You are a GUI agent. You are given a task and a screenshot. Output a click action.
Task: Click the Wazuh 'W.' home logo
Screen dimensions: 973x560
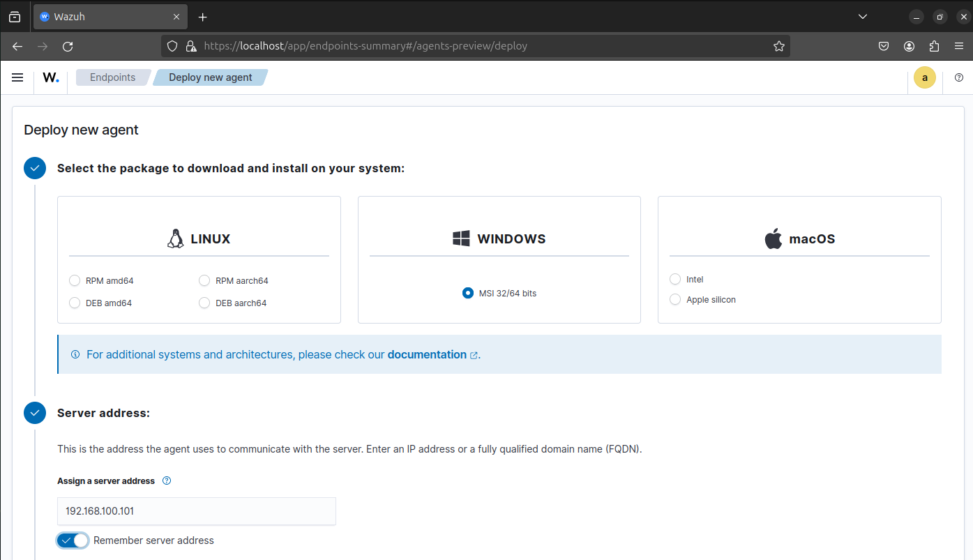click(51, 77)
